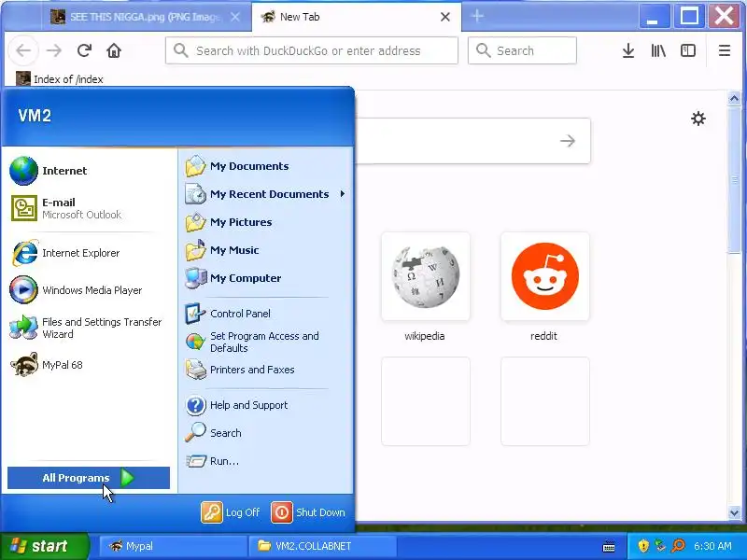Expand All Programs menu
Image resolution: width=747 pixels, height=560 pixels.
pos(89,478)
